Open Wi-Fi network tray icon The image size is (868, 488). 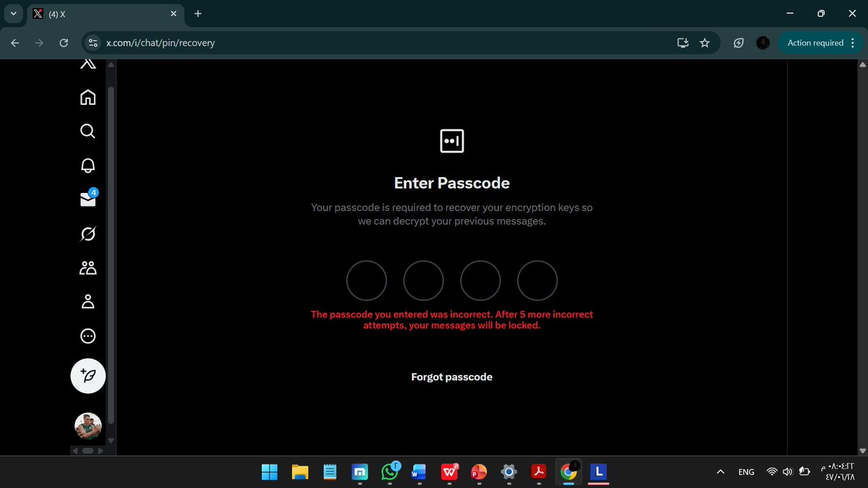click(772, 472)
